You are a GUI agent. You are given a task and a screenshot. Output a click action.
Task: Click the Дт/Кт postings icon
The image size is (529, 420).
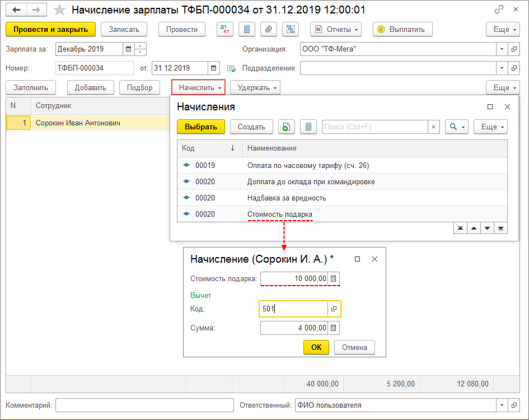coord(224,29)
